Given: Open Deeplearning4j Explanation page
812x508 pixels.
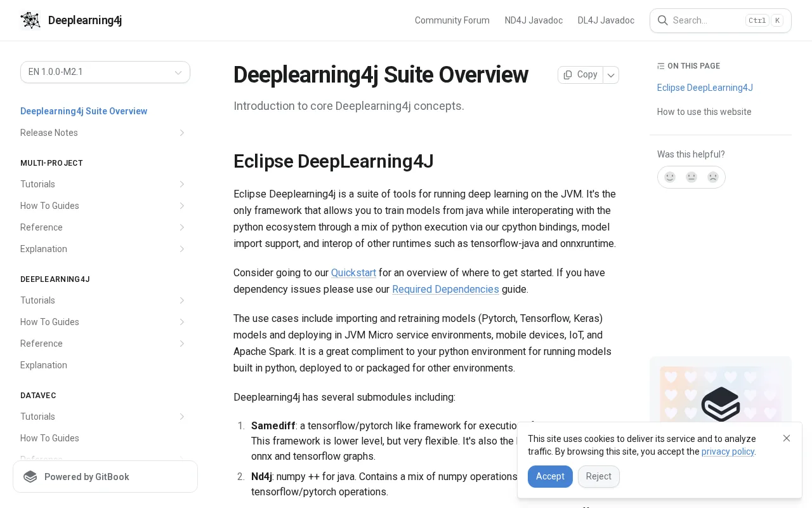Looking at the screenshot, I should pos(44,365).
